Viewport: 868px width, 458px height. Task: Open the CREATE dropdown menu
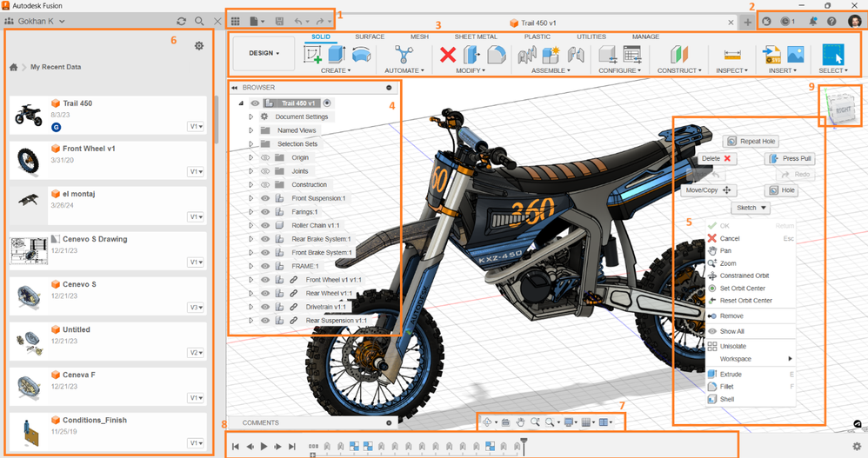[x=336, y=70]
